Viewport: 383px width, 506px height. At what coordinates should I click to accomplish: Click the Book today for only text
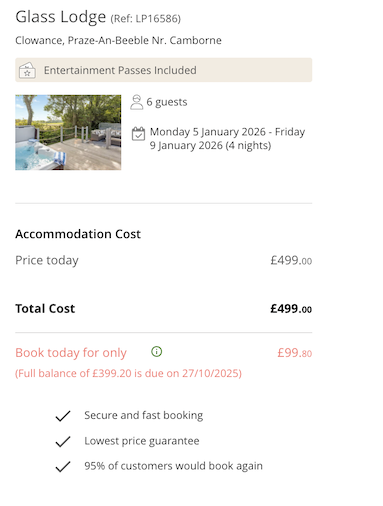(71, 353)
